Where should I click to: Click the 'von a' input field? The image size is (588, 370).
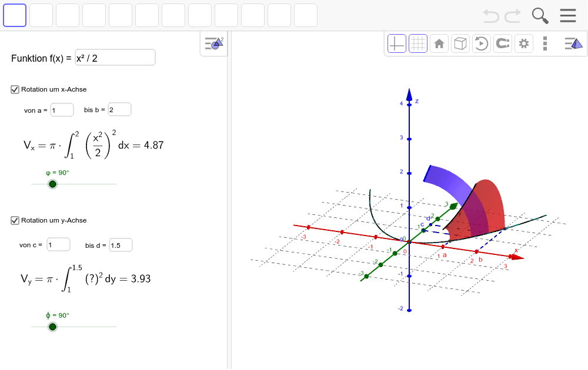coord(62,110)
